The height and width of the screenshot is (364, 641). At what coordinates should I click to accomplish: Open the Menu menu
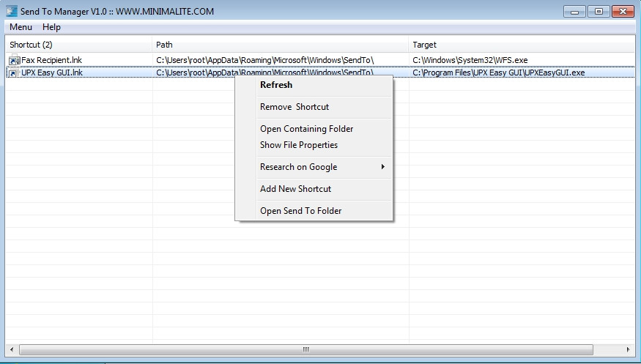click(x=21, y=27)
